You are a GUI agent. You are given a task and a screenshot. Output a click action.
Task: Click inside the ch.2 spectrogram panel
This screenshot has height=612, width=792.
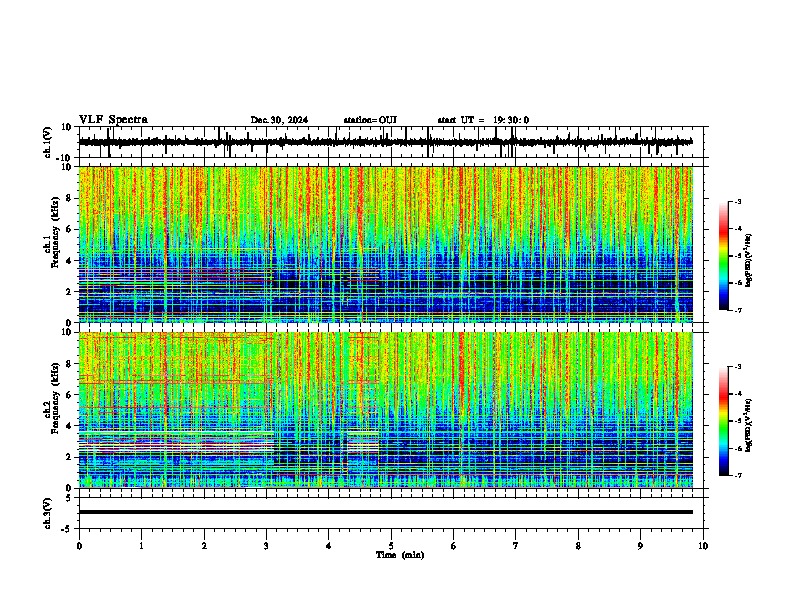click(385, 410)
